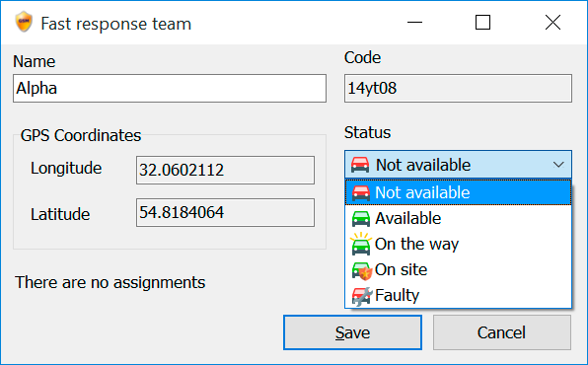The width and height of the screenshot is (588, 365).
Task: Collapse the Status dropdown with chevron arrow
Action: (558, 165)
